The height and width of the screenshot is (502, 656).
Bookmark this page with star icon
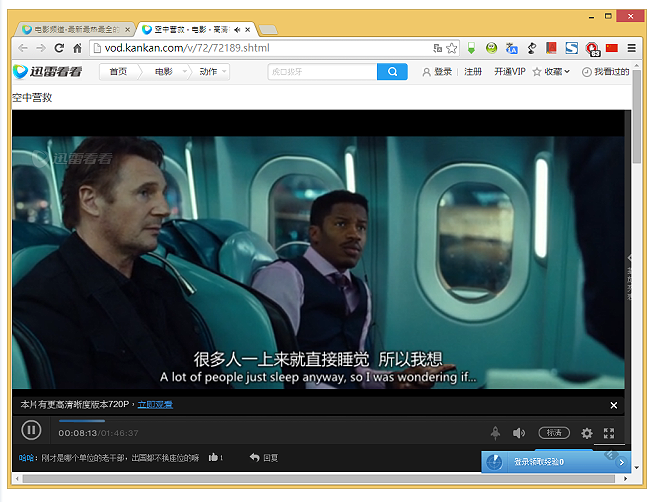(x=451, y=49)
